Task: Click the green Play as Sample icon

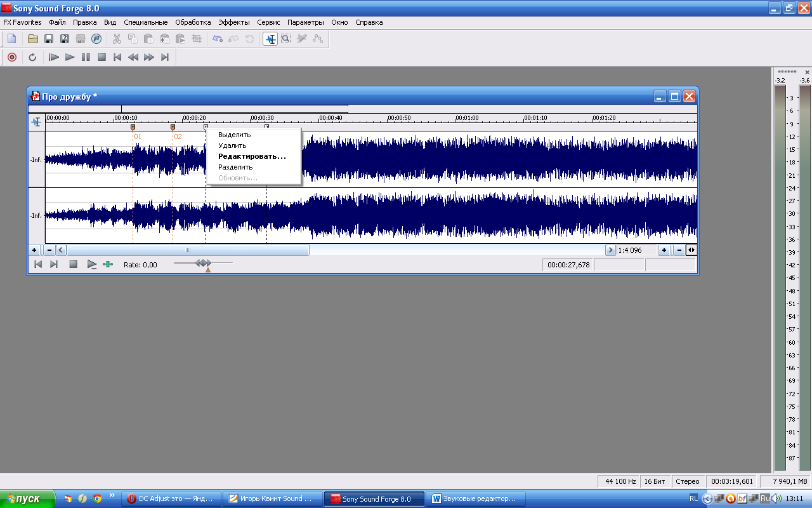Action: (x=108, y=264)
